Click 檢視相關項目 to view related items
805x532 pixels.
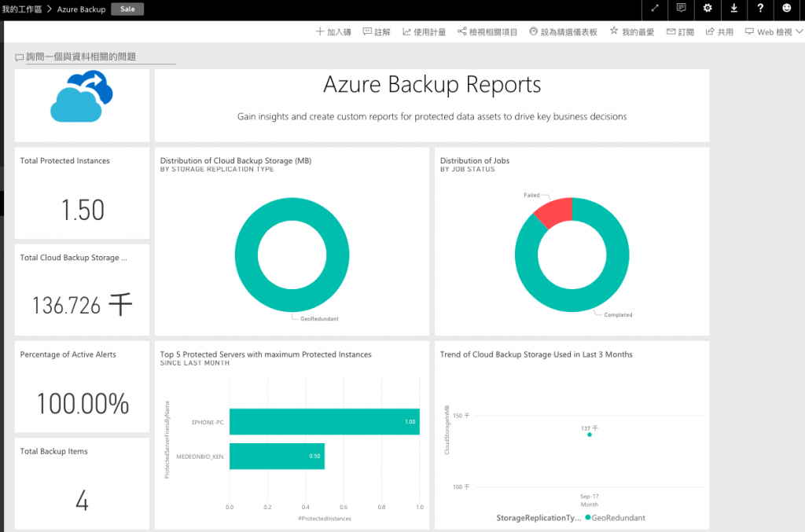487,32
